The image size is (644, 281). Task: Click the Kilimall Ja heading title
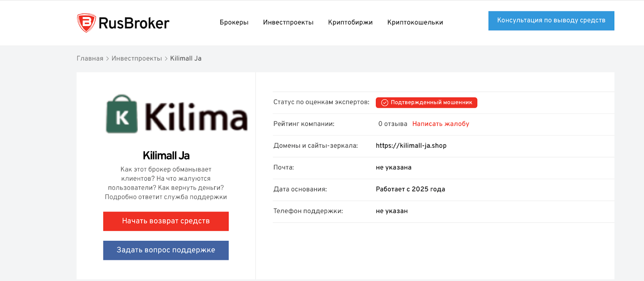(x=166, y=155)
